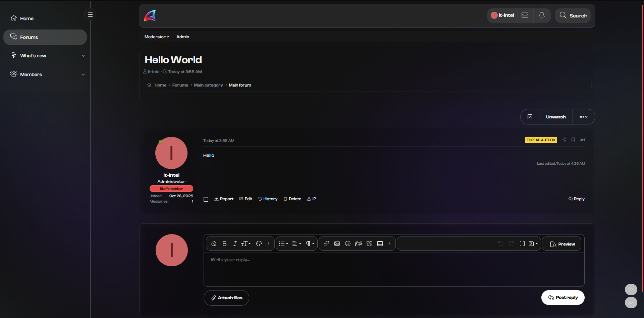Image resolution: width=644 pixels, height=318 pixels.
Task: Bookmark the first post
Action: pyautogui.click(x=573, y=140)
